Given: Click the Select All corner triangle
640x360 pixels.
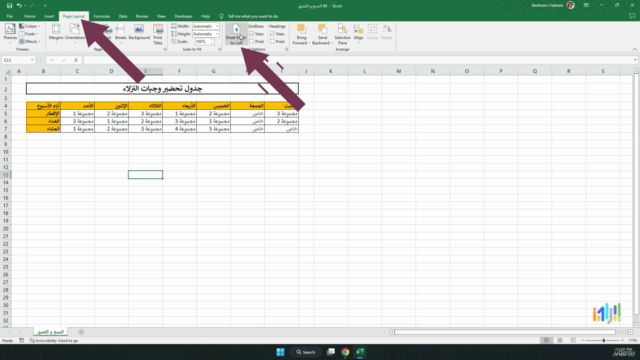Looking at the screenshot, I should (x=7, y=71).
